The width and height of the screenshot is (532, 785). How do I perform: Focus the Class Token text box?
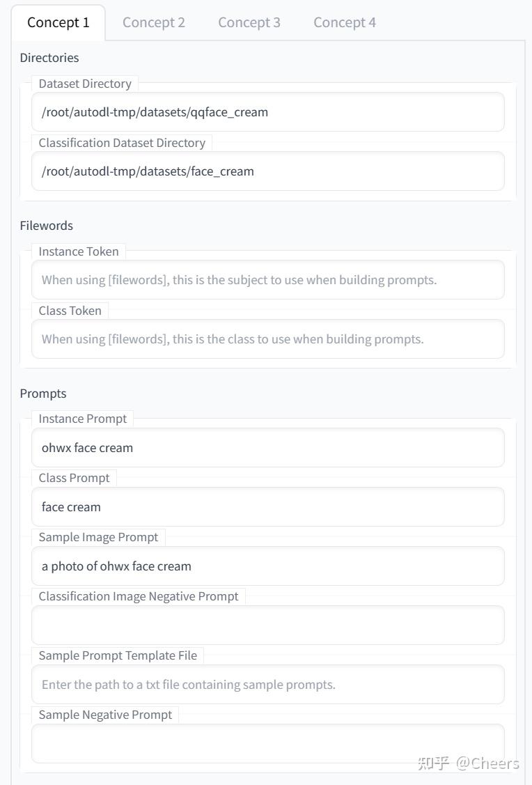pos(267,339)
